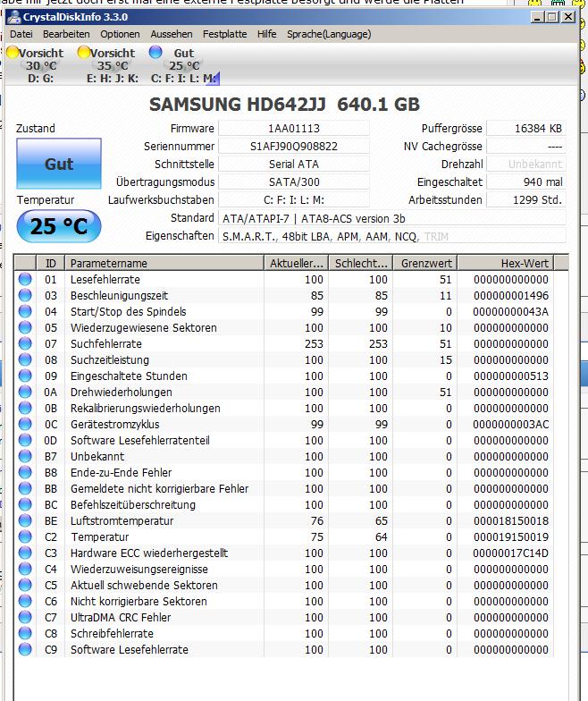This screenshot has width=588, height=701.
Task: Click status icon of Aktuell schwebende Sektoren
Action: tap(25, 585)
